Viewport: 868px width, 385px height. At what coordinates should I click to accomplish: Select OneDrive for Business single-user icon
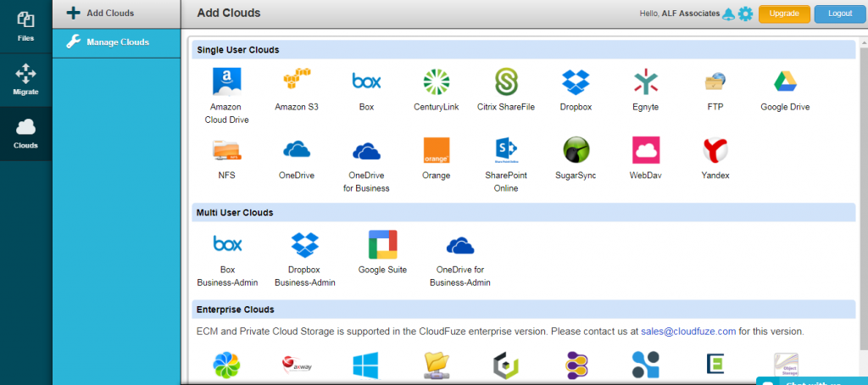[x=366, y=151]
